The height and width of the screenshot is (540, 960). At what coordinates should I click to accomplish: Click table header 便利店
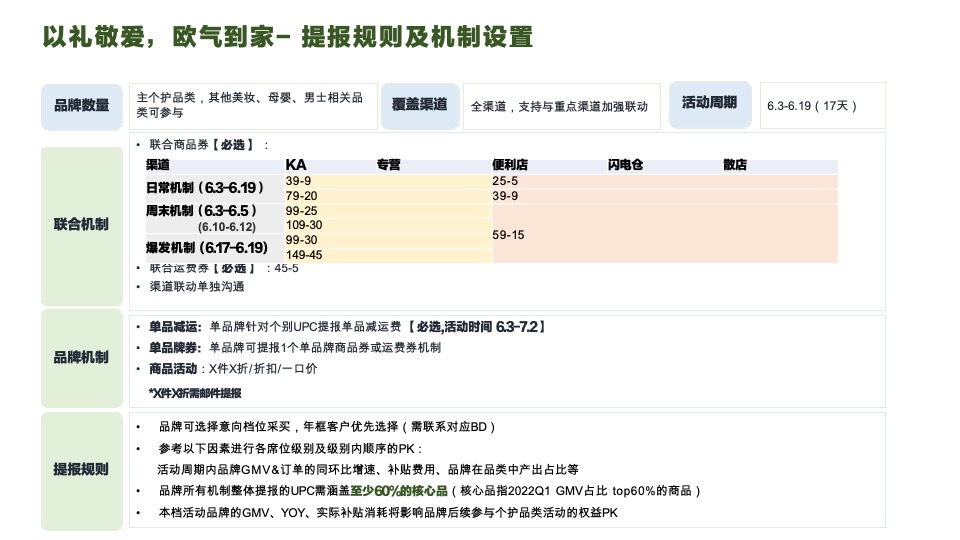pos(509,165)
